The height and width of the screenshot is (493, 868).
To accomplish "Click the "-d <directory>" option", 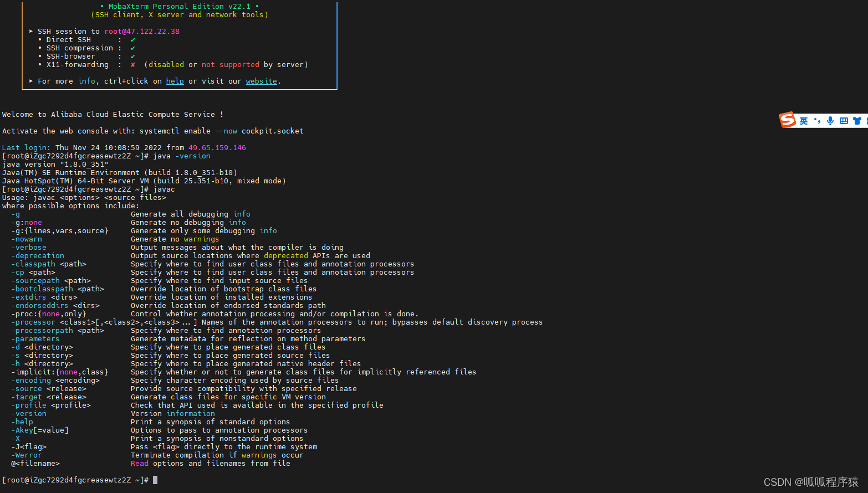I will (42, 347).
